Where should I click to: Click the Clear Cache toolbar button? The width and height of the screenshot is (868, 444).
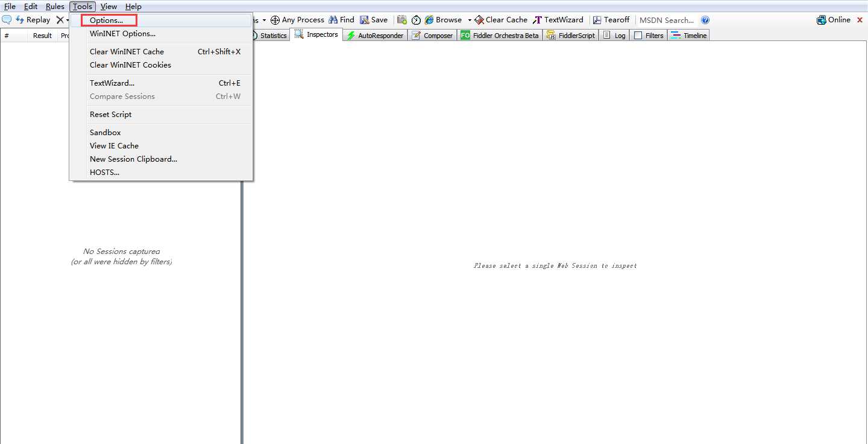[x=501, y=20]
